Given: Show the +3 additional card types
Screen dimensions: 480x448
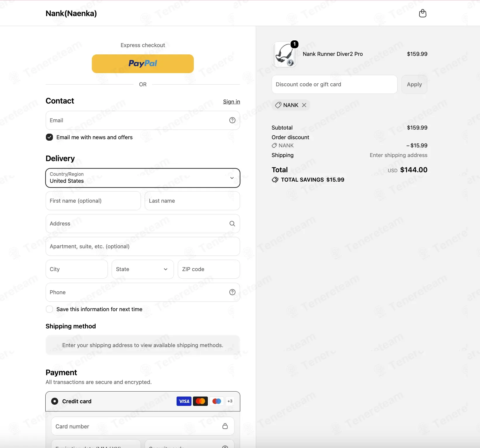Looking at the screenshot, I should 230,401.
